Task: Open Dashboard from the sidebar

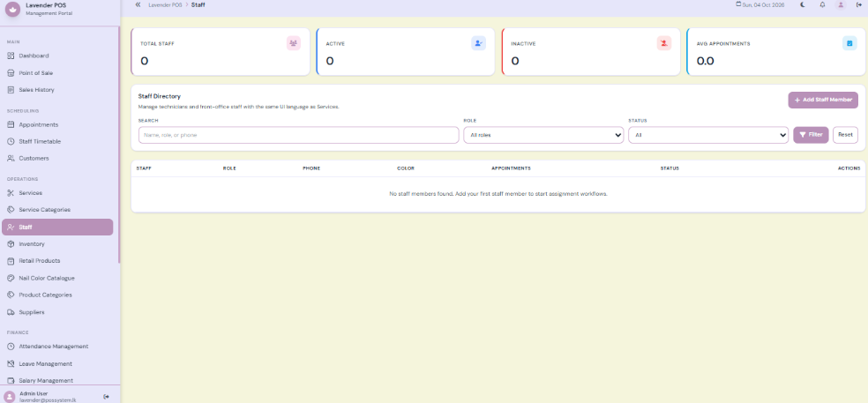Action: 57,56
